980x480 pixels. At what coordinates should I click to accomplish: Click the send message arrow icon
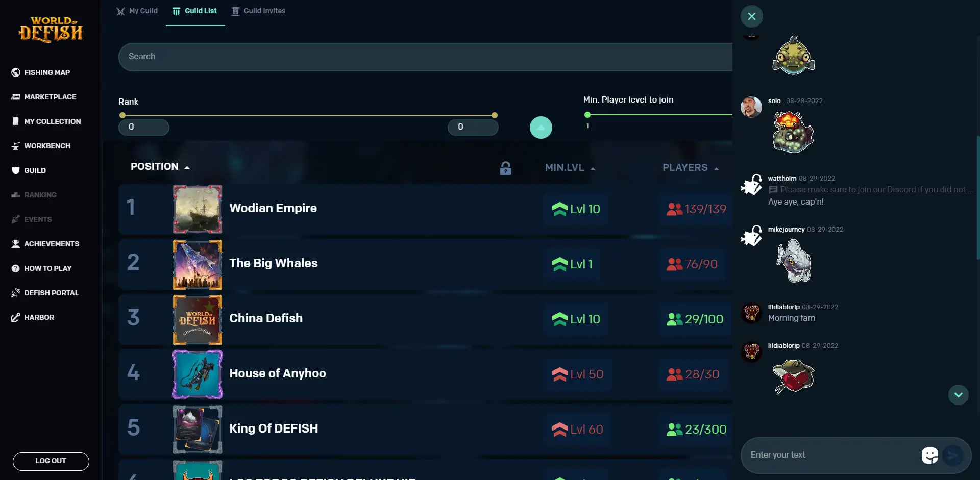tap(952, 455)
